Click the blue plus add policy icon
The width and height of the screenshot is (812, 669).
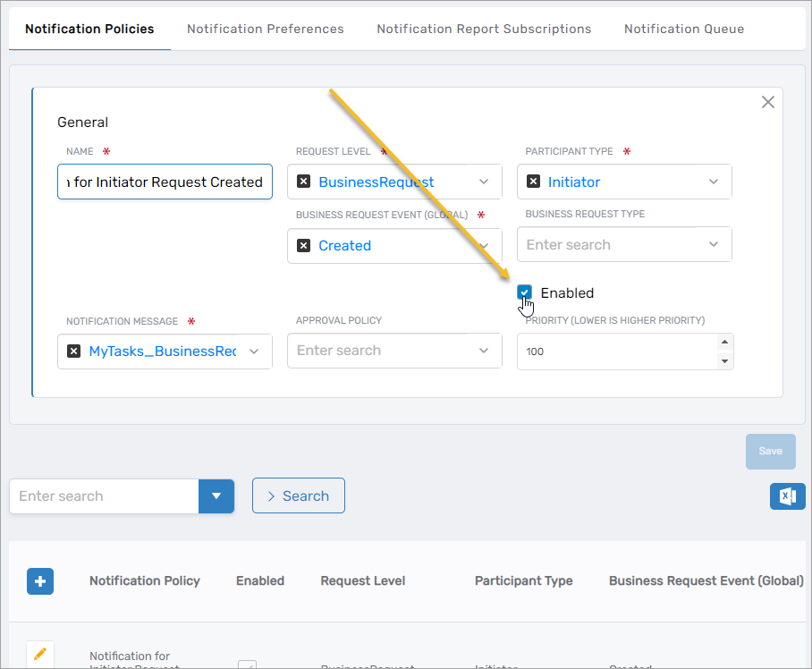tap(40, 580)
